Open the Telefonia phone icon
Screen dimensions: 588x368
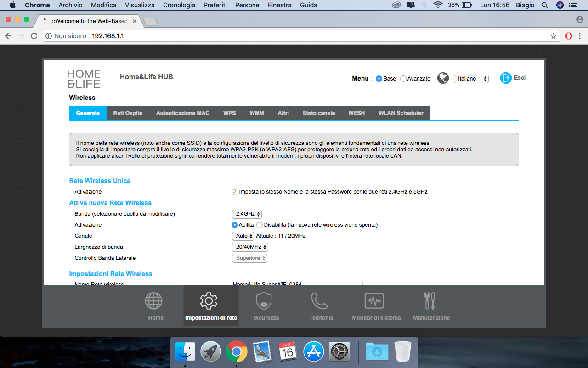click(319, 301)
